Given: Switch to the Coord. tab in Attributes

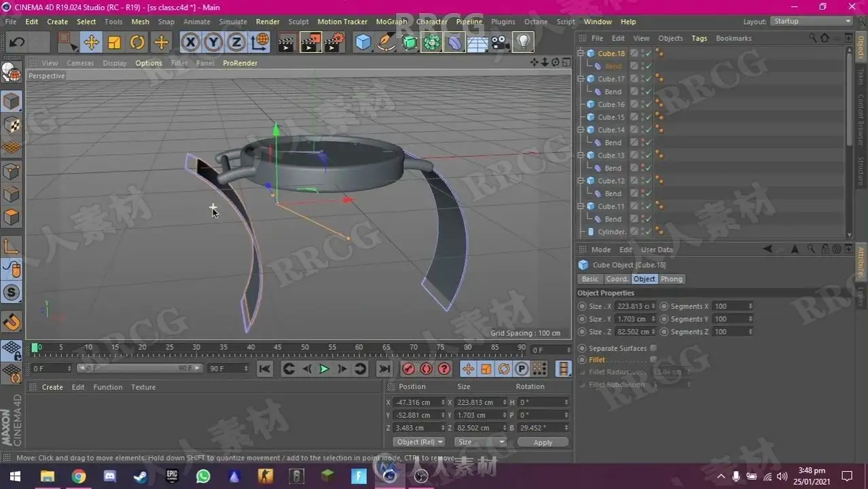Looking at the screenshot, I should (x=617, y=279).
